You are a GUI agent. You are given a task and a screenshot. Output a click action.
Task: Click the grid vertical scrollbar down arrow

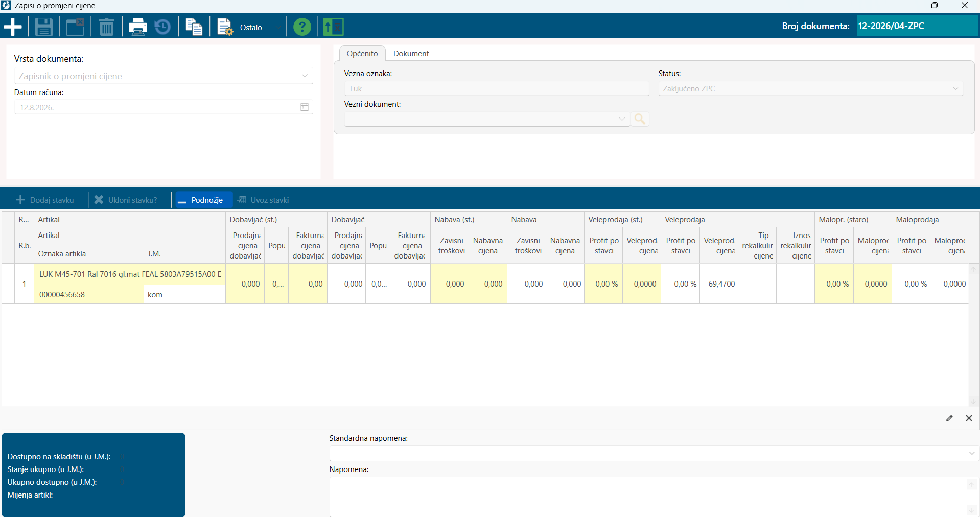(973, 401)
